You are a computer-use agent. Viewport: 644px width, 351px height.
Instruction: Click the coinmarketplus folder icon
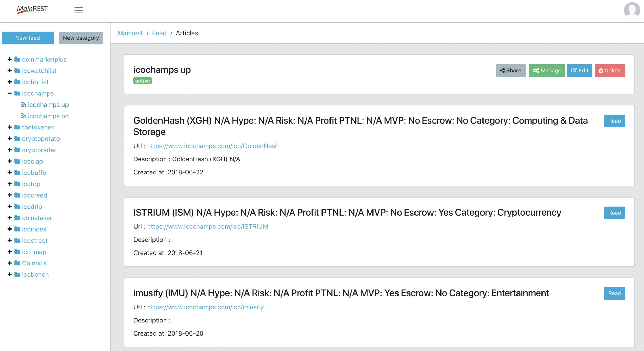18,59
